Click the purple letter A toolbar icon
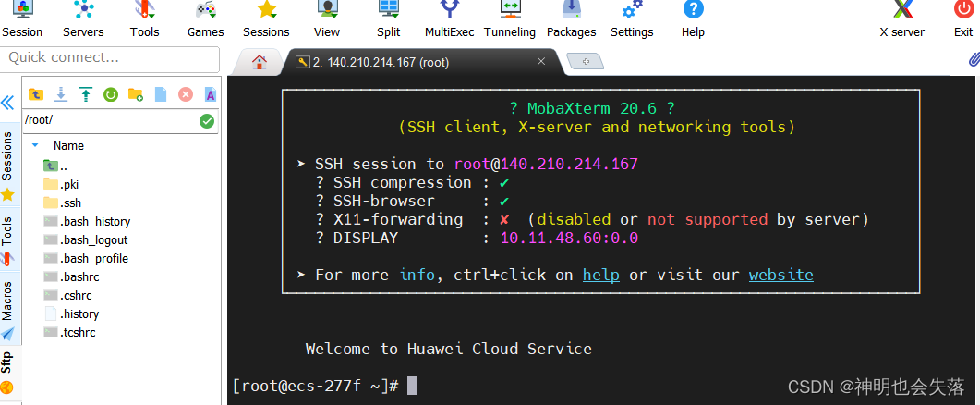This screenshot has height=405, width=980. tap(211, 94)
